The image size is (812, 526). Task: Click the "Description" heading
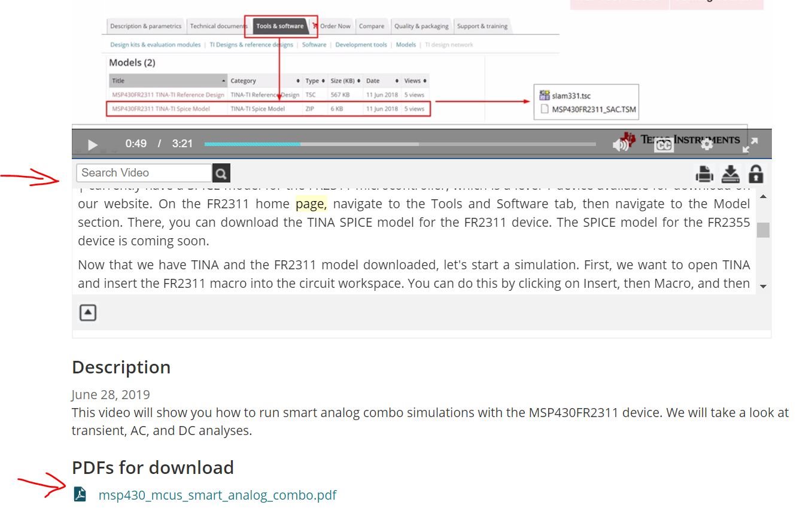tap(121, 367)
